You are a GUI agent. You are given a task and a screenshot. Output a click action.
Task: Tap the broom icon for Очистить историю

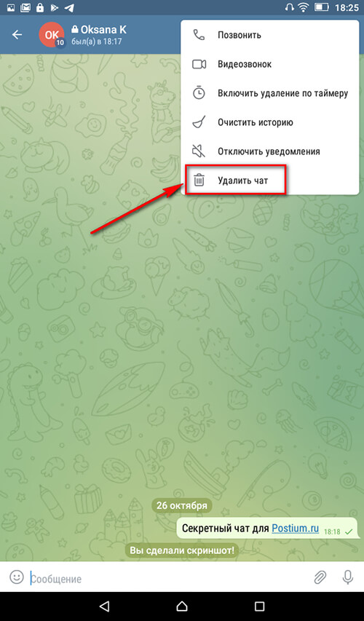199,122
